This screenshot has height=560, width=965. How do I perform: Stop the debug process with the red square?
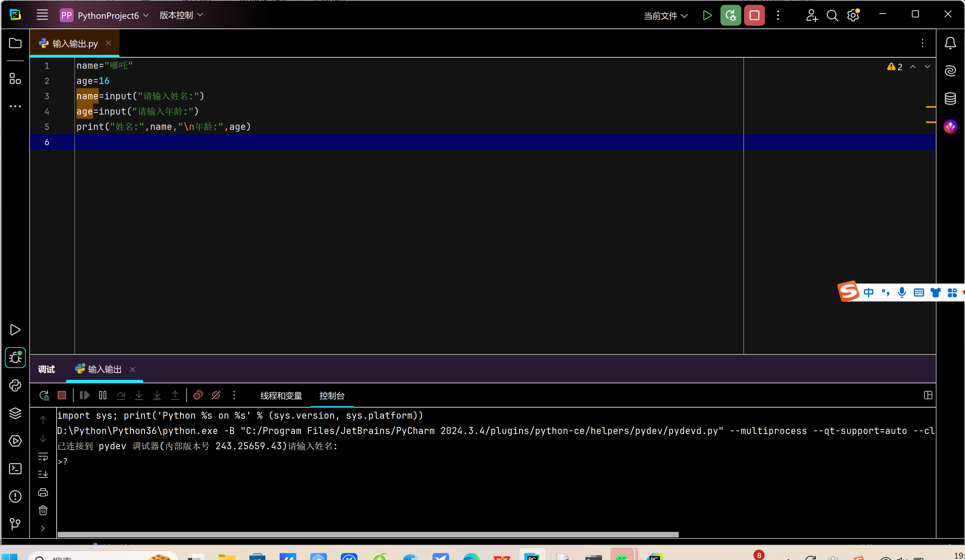pyautogui.click(x=61, y=395)
